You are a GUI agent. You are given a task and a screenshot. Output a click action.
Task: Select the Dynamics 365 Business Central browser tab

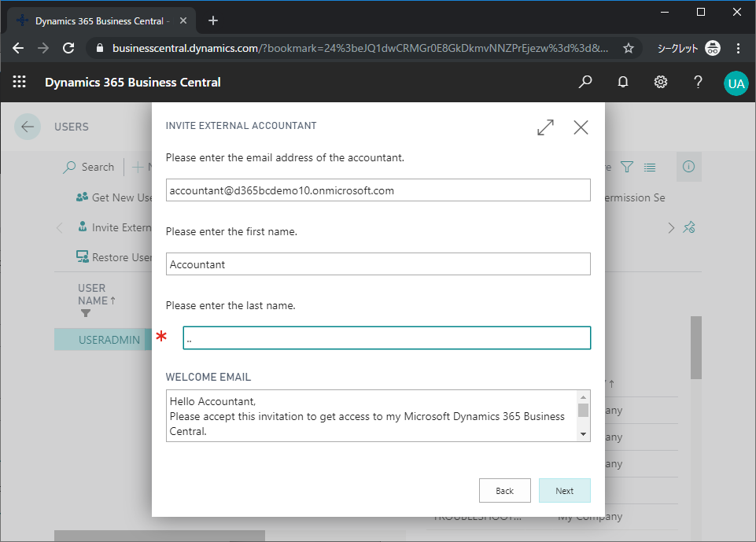101,20
